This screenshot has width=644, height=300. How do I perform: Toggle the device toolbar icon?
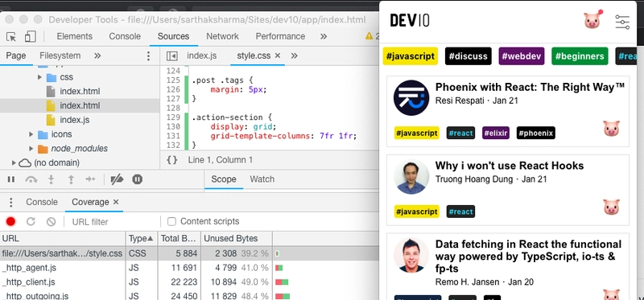point(30,36)
